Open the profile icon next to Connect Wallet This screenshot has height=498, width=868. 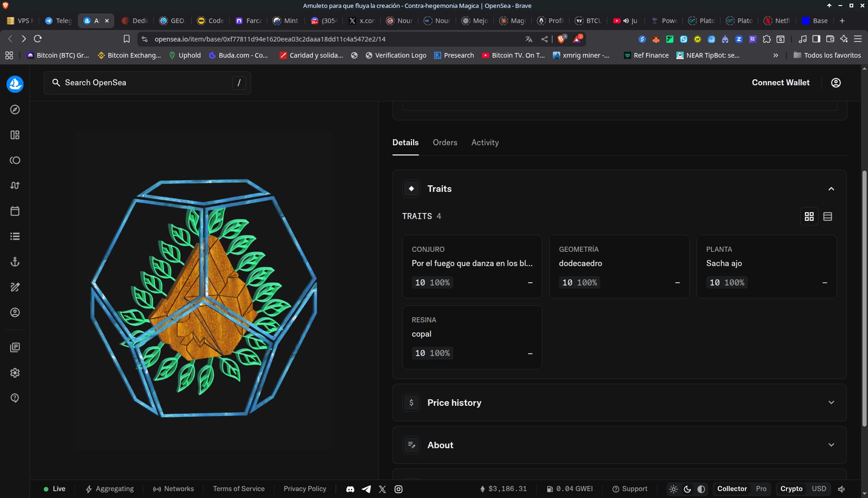point(836,83)
